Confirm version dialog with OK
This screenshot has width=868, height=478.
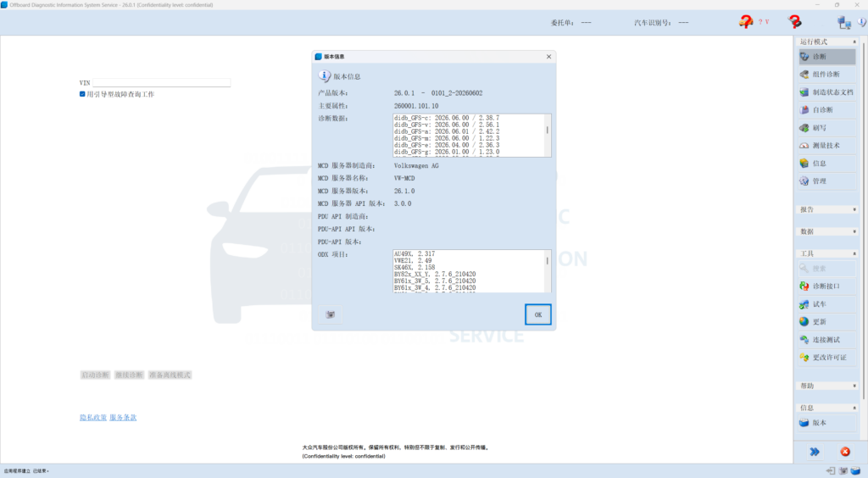tap(538, 314)
